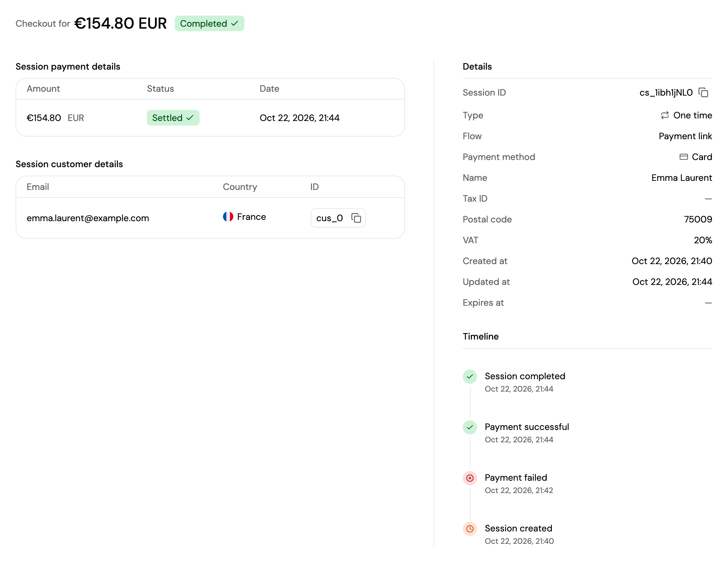Image resolution: width=728 pixels, height=562 pixels.
Task: Click the Payment successful check icon
Action: click(x=470, y=427)
